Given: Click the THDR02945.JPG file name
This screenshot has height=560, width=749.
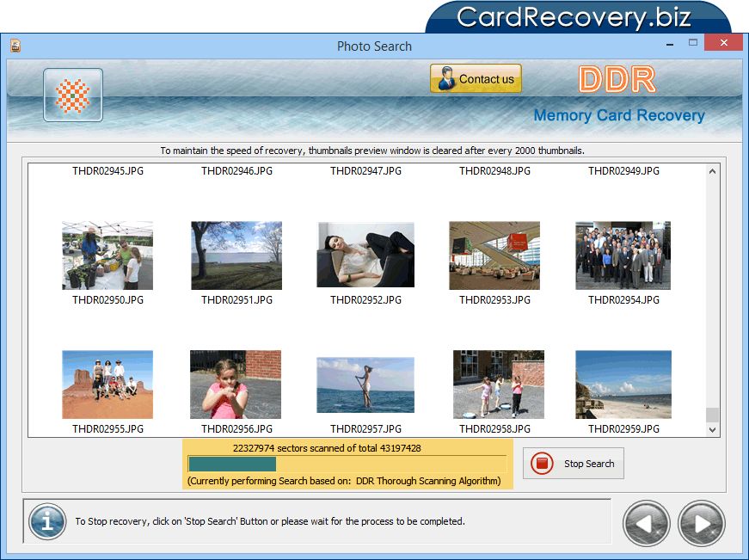Looking at the screenshot, I should coord(108,171).
